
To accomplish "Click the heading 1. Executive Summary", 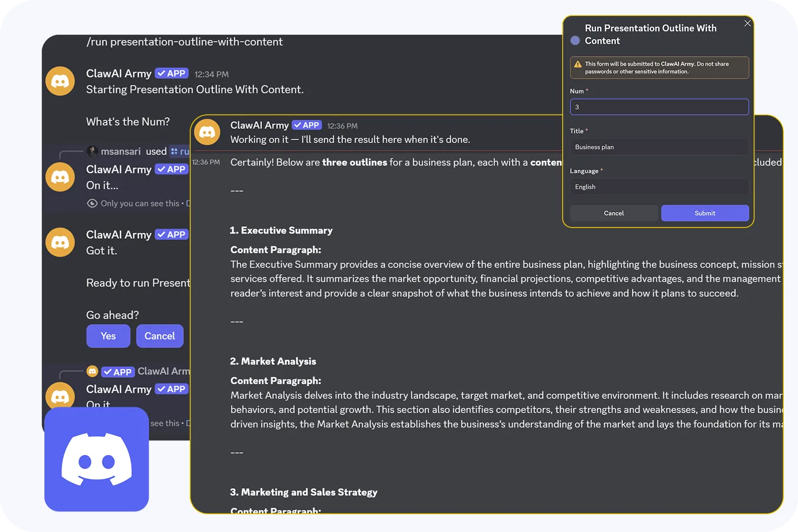I will point(281,231).
